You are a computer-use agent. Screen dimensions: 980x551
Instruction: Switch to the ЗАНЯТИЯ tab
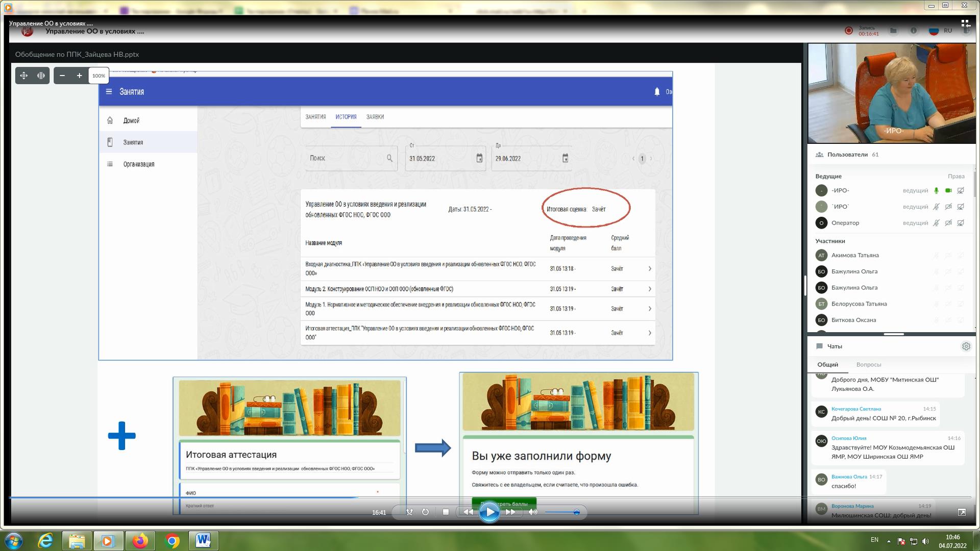(x=315, y=117)
